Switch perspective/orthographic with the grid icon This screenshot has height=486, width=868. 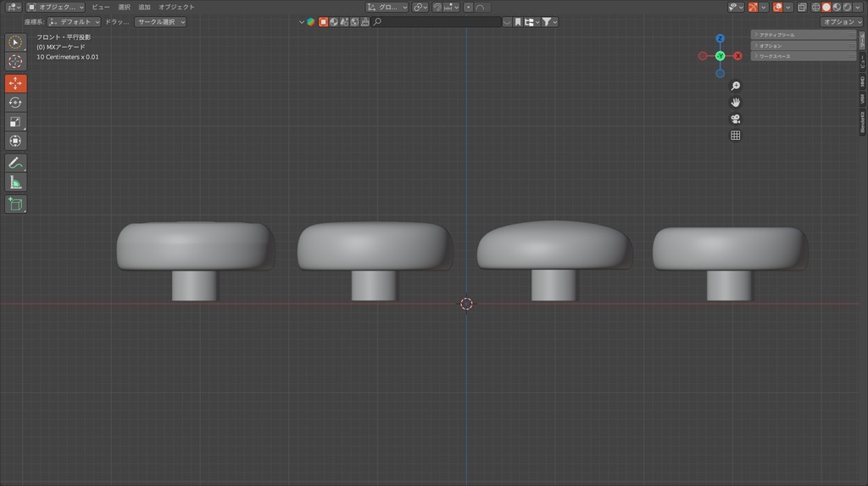coord(735,135)
